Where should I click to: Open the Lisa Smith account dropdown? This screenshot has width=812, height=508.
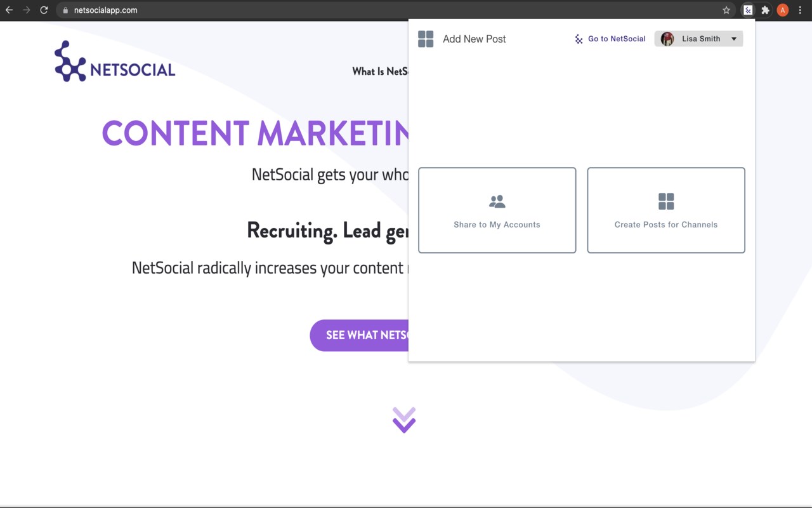click(x=698, y=39)
